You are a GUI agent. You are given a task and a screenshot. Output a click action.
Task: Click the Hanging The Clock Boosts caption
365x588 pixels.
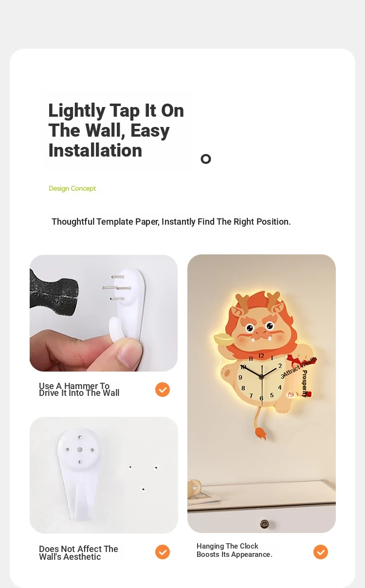(x=235, y=550)
